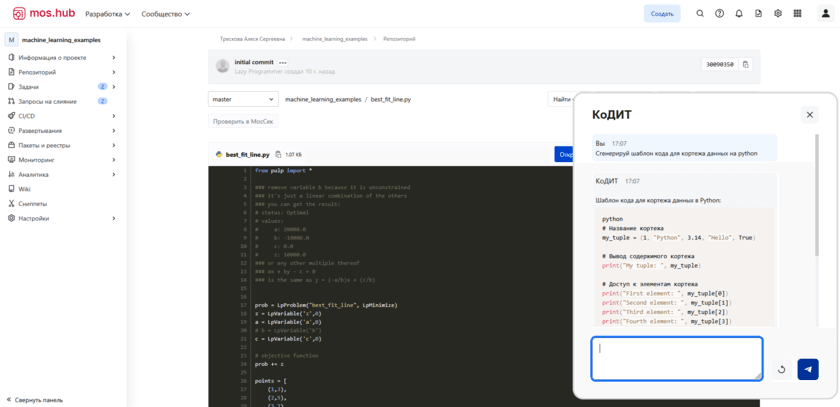Click the Проверить в МосСек button

[x=243, y=121]
